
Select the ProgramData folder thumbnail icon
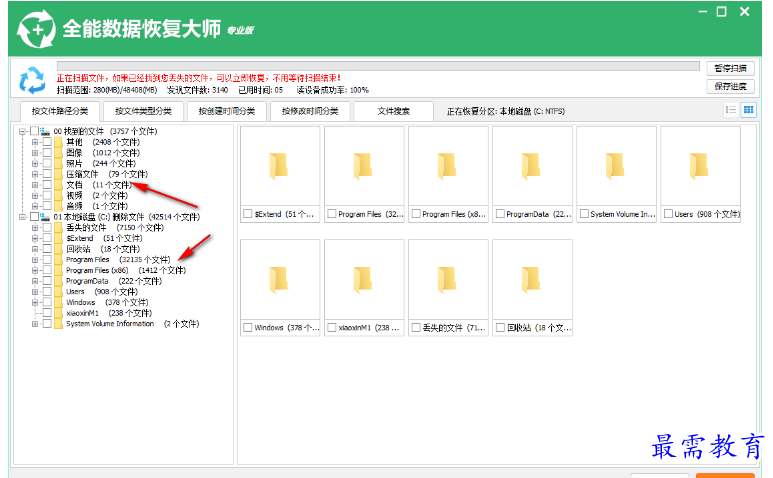pos(531,166)
